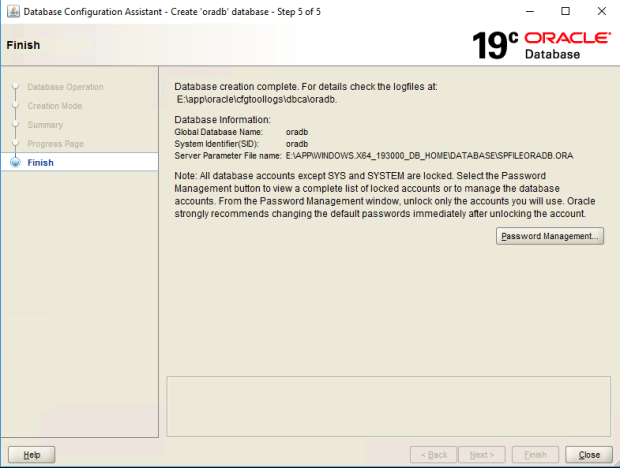
Task: Close window with title bar X
Action: [x=601, y=11]
